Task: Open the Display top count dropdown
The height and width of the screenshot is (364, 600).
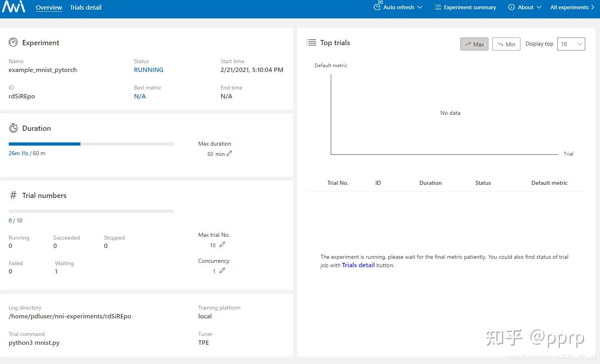Action: pyautogui.click(x=571, y=44)
